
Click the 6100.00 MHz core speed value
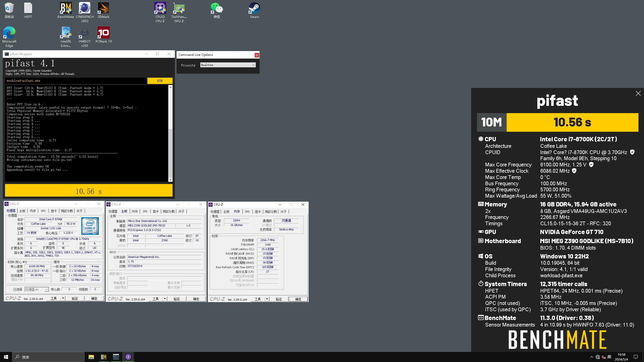[37, 266]
